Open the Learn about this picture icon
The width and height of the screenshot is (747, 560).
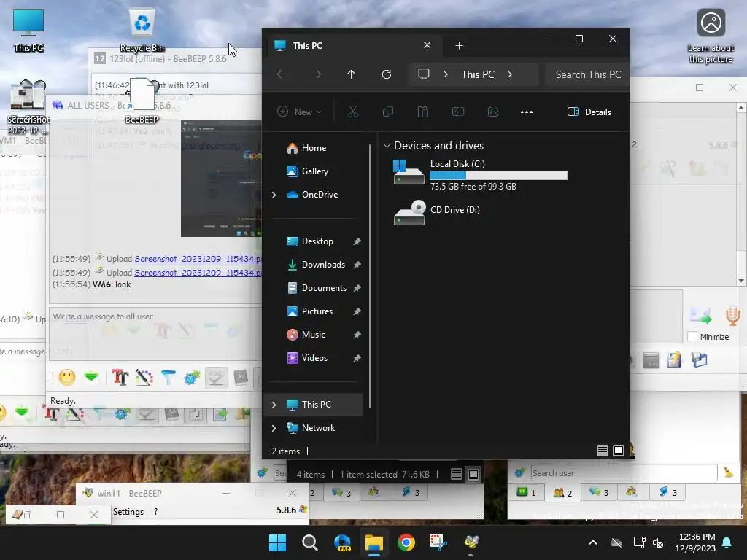(711, 36)
